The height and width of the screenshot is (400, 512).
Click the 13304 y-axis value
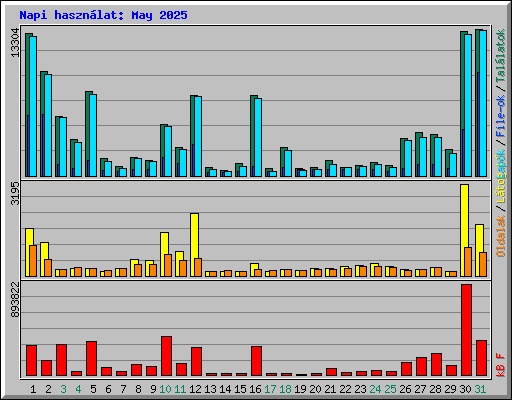pyautogui.click(x=15, y=43)
